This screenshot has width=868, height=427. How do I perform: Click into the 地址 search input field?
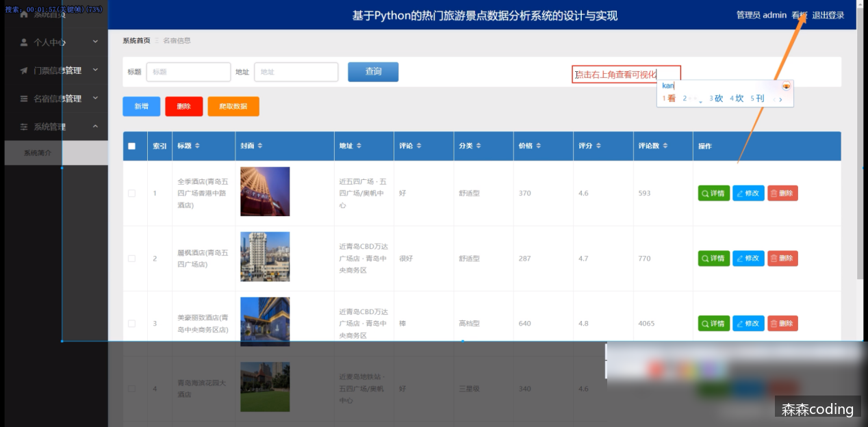[296, 72]
